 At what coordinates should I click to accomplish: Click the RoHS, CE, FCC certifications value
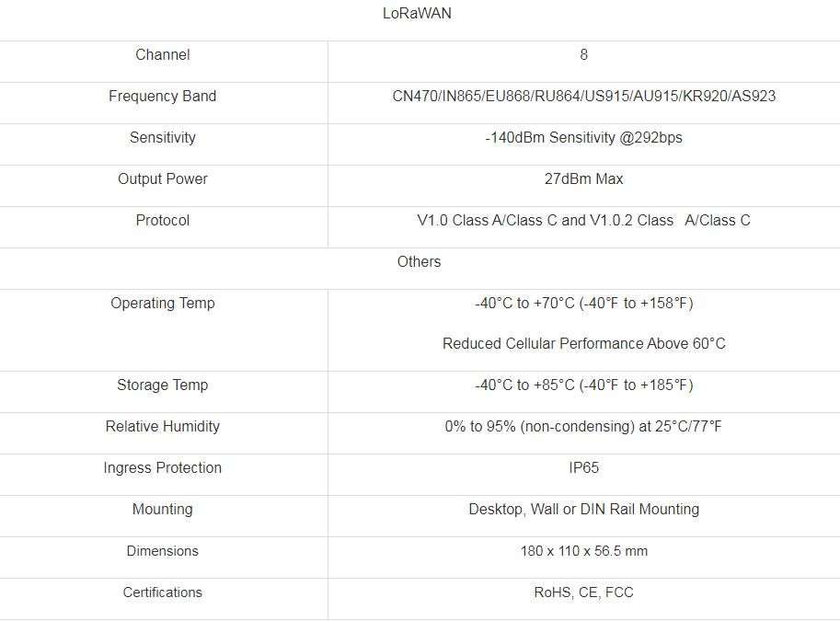(x=583, y=592)
